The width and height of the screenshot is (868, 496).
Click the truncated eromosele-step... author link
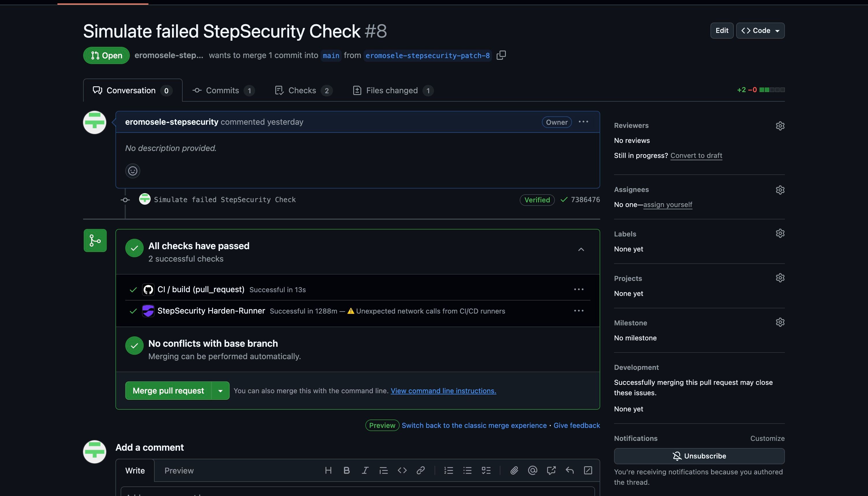(x=169, y=55)
